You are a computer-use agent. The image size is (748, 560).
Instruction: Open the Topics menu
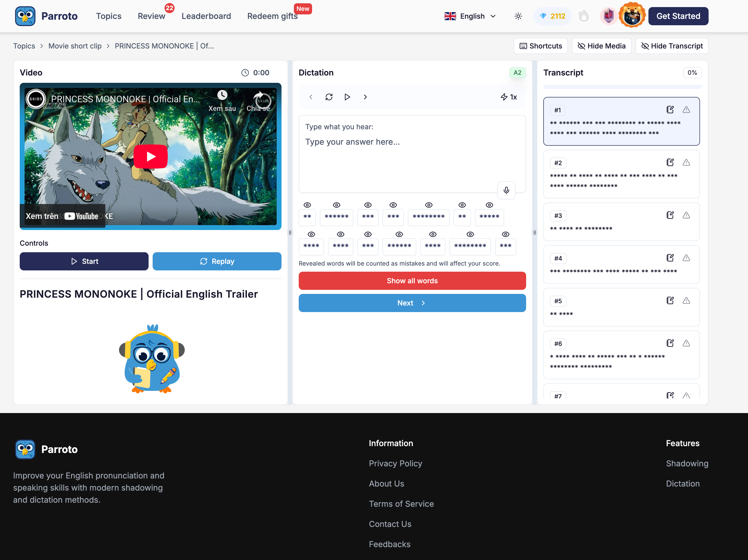(109, 16)
